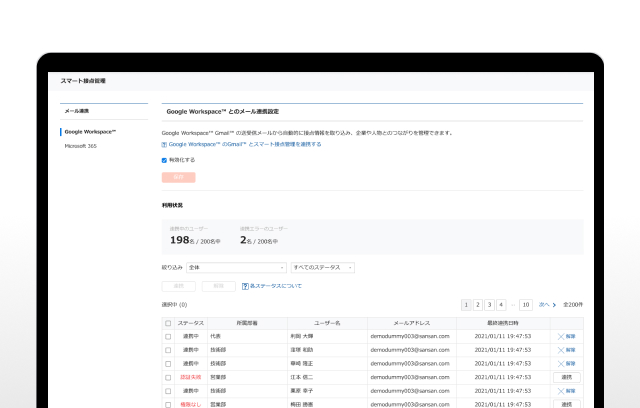Click the X disconnect icon in 栗原 幸子 row
640x408 pixels.
coord(561,391)
